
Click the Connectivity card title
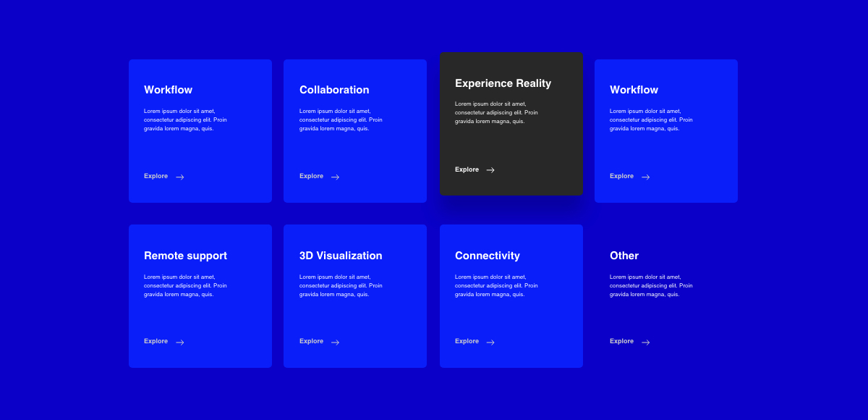tap(487, 256)
